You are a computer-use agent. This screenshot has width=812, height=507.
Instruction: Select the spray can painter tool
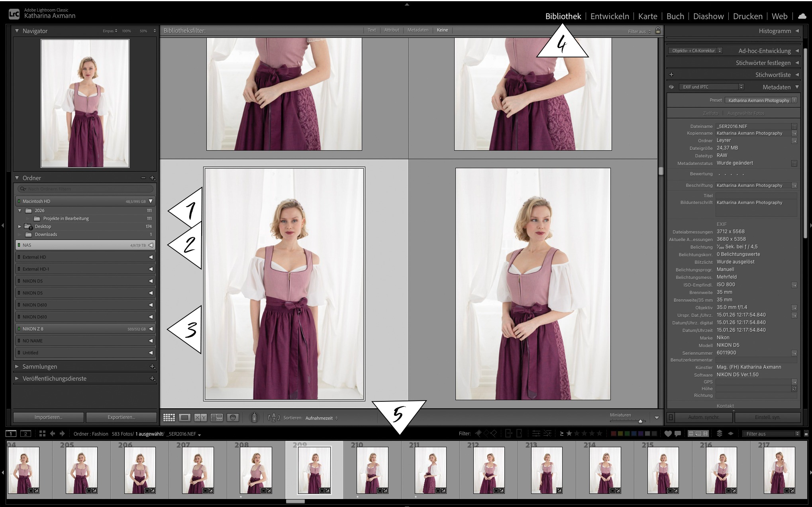254,417
